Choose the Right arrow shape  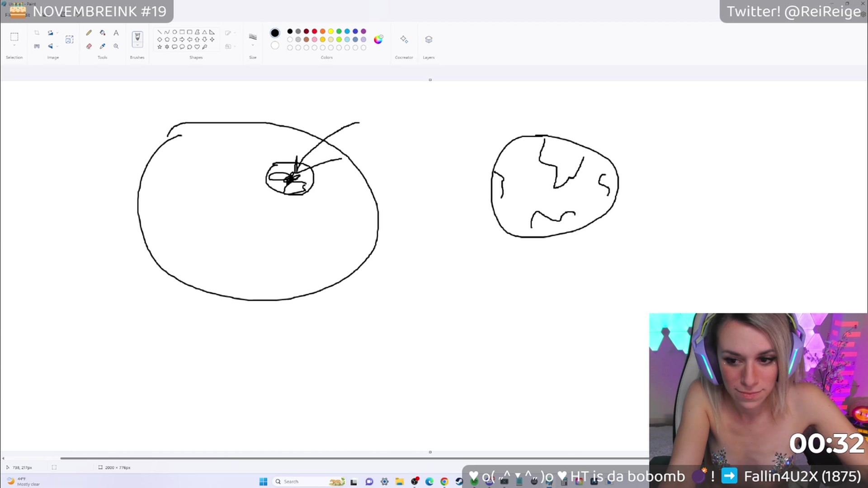pos(182,39)
